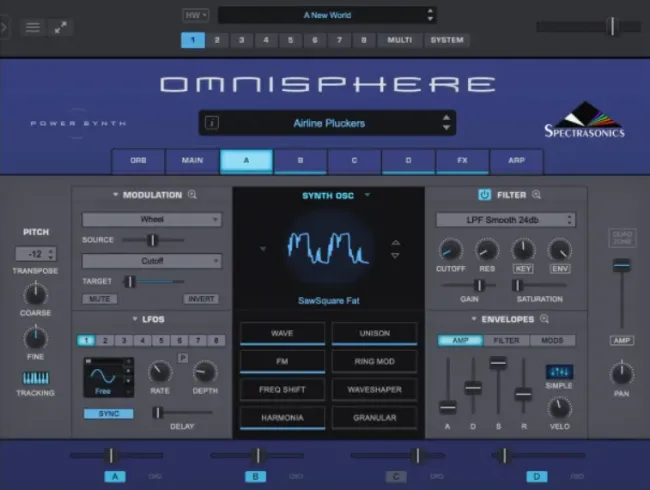Toggle layer A on in mixer
Viewport: 650px width, 490px height.
coord(115,476)
